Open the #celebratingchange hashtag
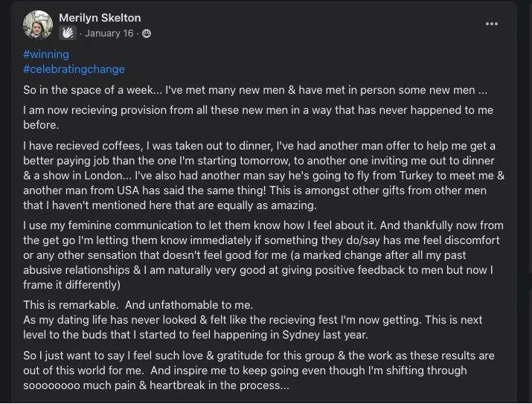Screen dimensions: 532x404 click(74, 69)
